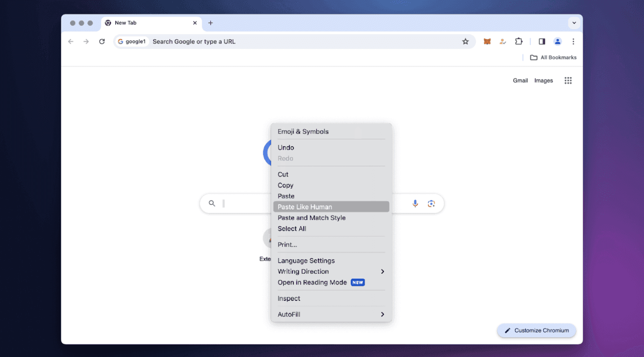Open the Extensions puzzle piece menu
644x357 pixels.
coord(519,42)
